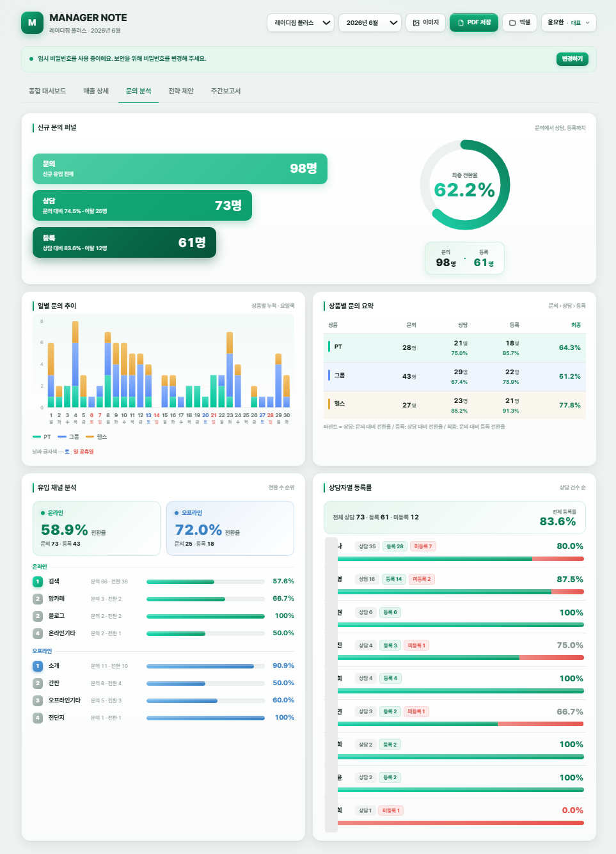This screenshot has width=616, height=854.
Task: Click the 등록 14 chip
Action: pyautogui.click(x=393, y=579)
